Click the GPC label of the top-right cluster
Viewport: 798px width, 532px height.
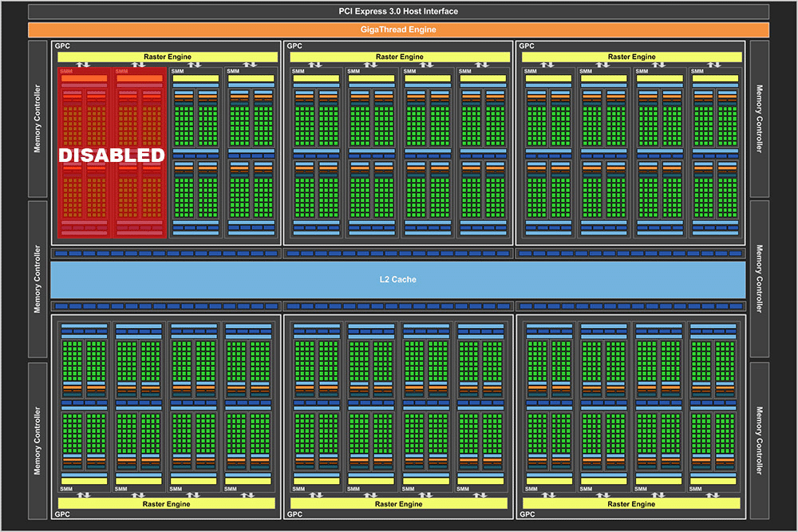tap(527, 46)
